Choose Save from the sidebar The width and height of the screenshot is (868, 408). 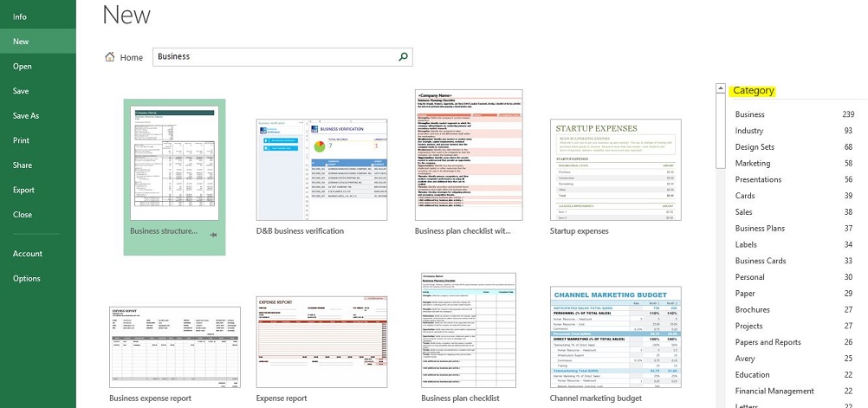pyautogui.click(x=38, y=91)
